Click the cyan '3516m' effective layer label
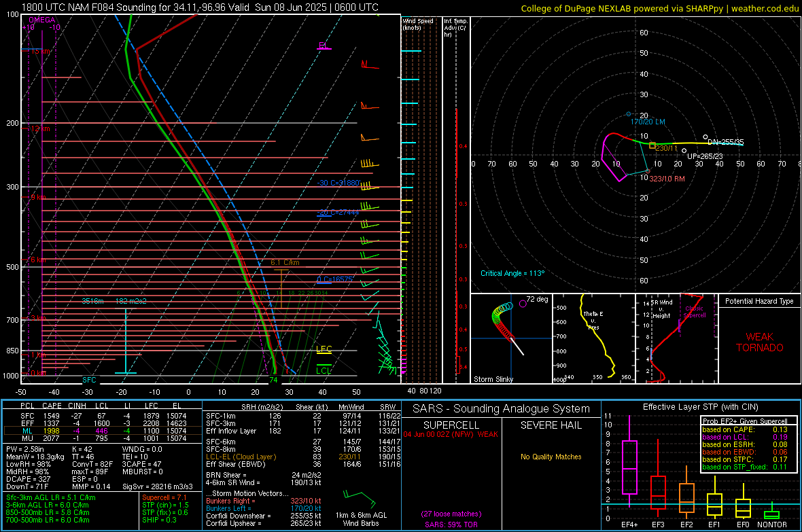This screenshot has width=802, height=532. (92, 301)
